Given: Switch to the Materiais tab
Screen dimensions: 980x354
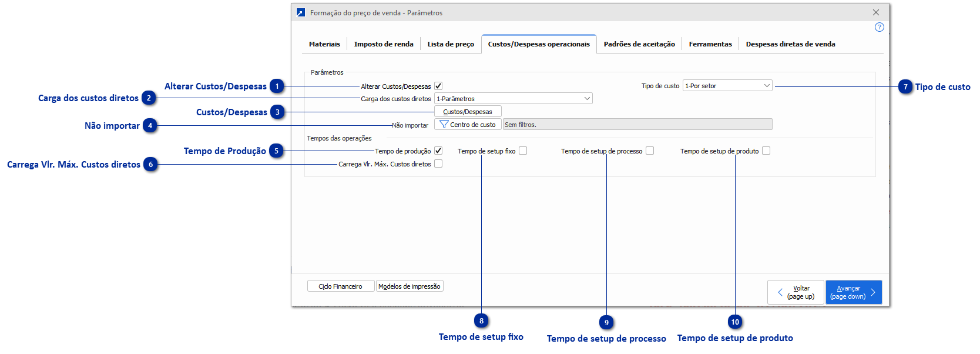Looking at the screenshot, I should 324,44.
